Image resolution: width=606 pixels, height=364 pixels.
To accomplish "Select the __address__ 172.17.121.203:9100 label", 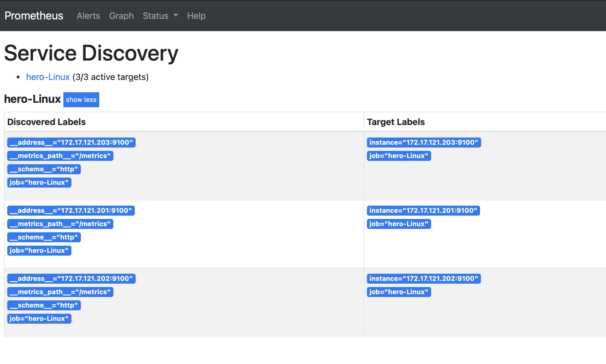I will [71, 143].
